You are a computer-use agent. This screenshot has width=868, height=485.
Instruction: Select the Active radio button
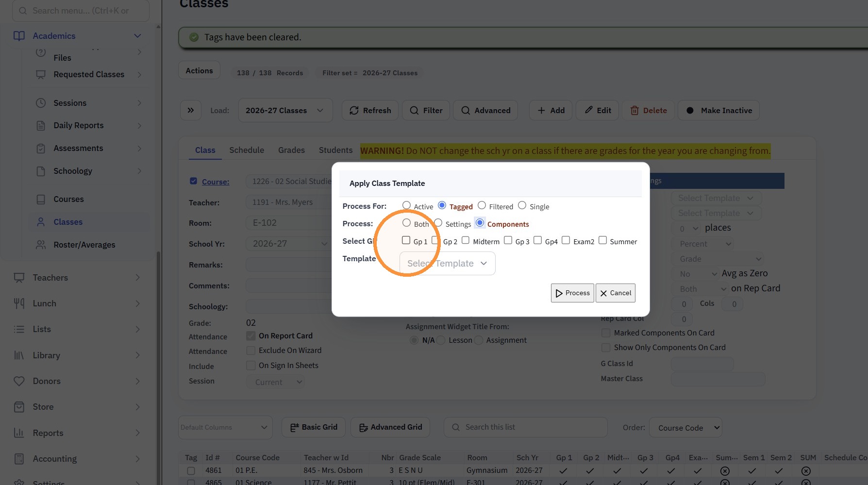click(407, 206)
